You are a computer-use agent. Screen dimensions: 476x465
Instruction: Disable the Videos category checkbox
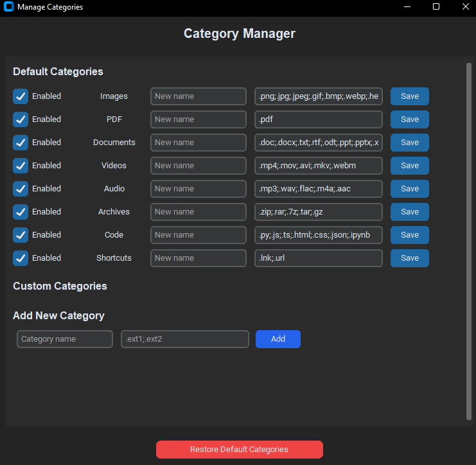21,166
